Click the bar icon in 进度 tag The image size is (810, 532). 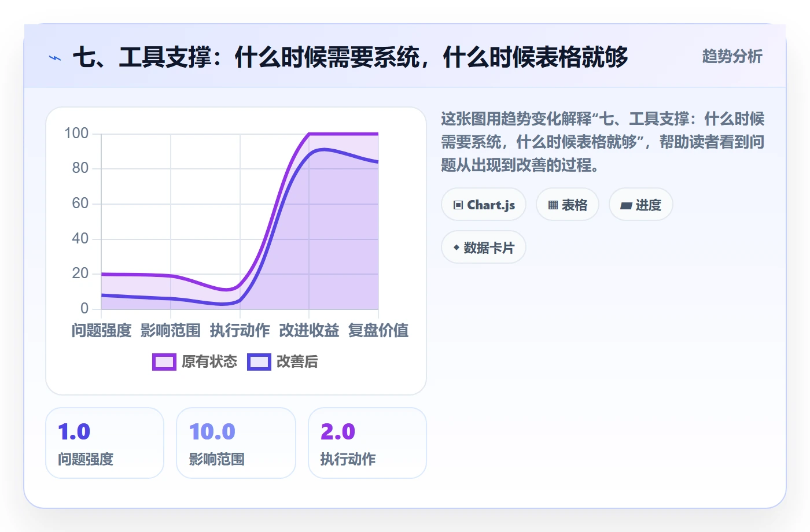click(626, 205)
